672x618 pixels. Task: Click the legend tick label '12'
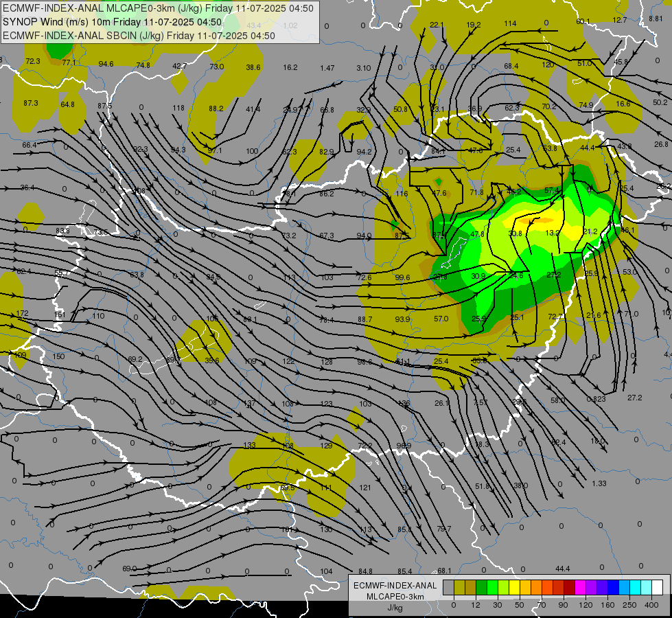475,605
